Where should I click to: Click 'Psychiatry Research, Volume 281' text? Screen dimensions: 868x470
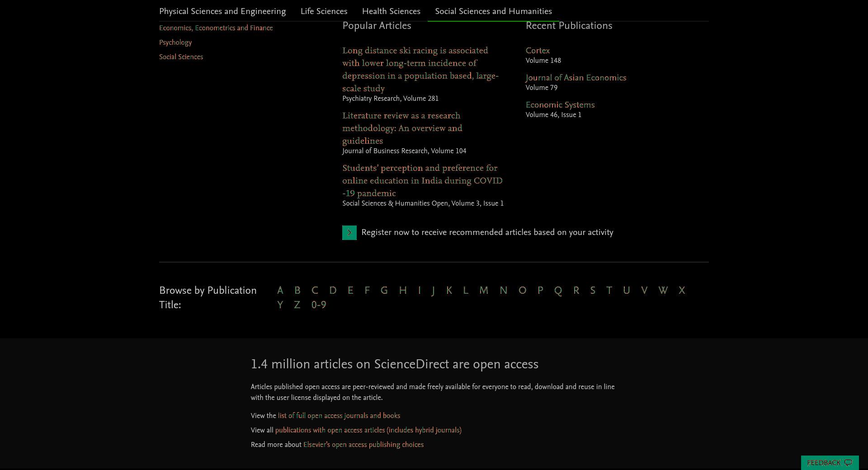coord(390,99)
